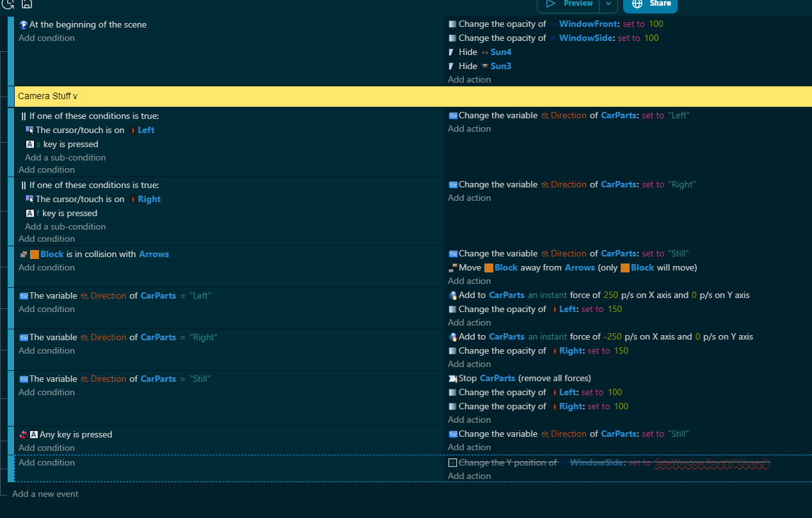Click the Hide icon beside Sun4
Image resolution: width=812 pixels, height=518 pixels.
click(452, 52)
